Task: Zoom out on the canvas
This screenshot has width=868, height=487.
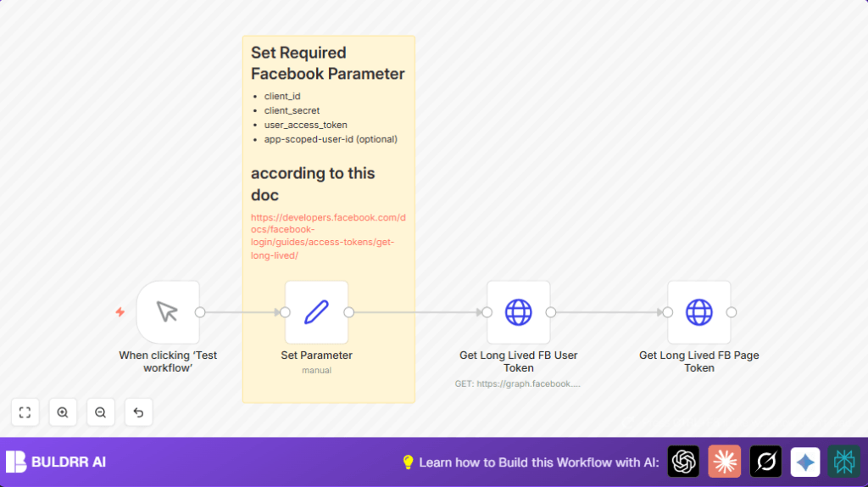Action: tap(101, 412)
